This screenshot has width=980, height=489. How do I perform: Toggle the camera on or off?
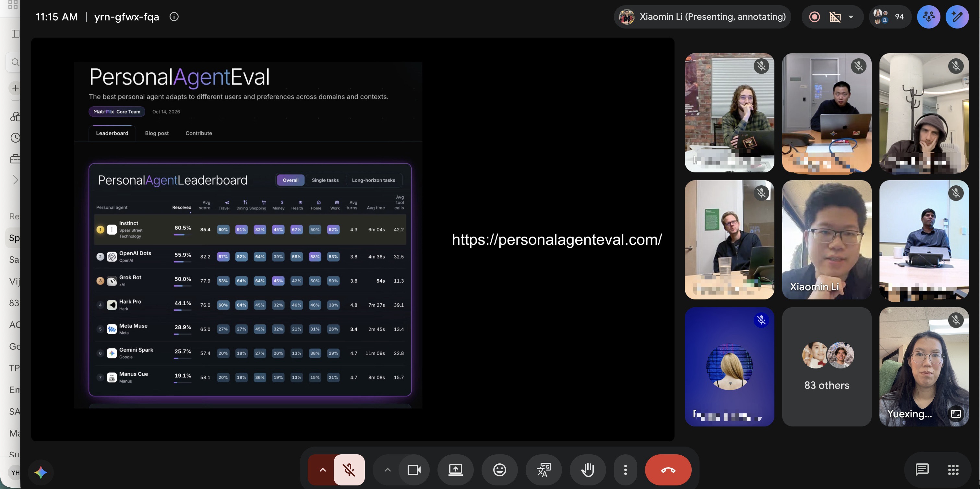click(x=414, y=470)
